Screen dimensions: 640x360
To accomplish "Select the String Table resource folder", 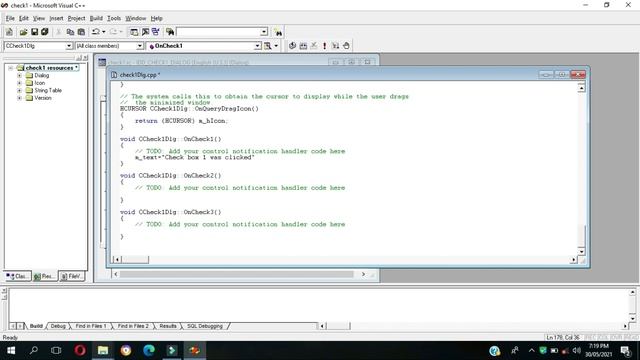I will click(48, 91).
